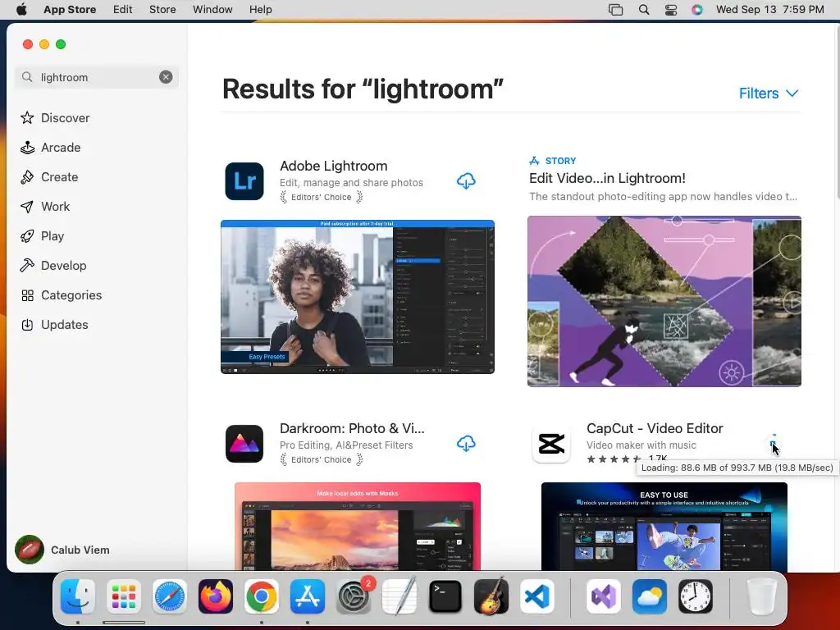Open the App Store menu

coord(70,10)
